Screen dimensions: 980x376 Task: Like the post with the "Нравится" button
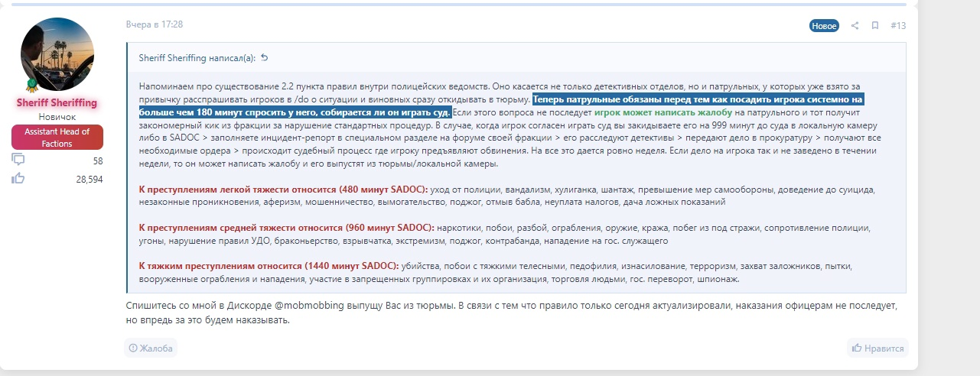pos(877,348)
